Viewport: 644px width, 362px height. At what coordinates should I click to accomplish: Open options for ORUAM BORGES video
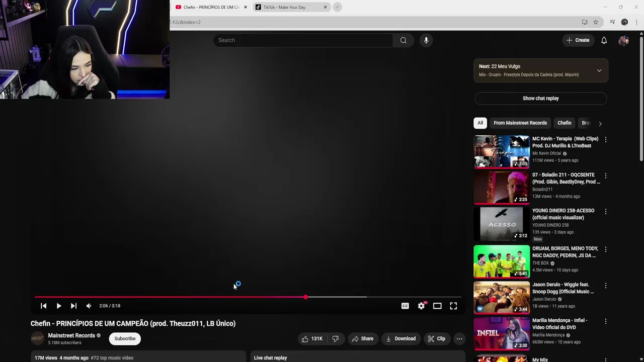point(606,249)
